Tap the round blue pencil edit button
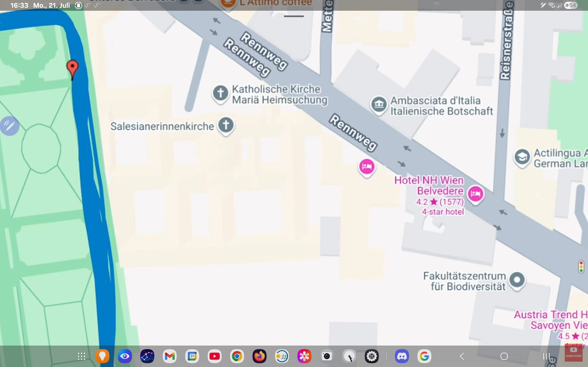The image size is (588, 367). pyautogui.click(x=9, y=126)
